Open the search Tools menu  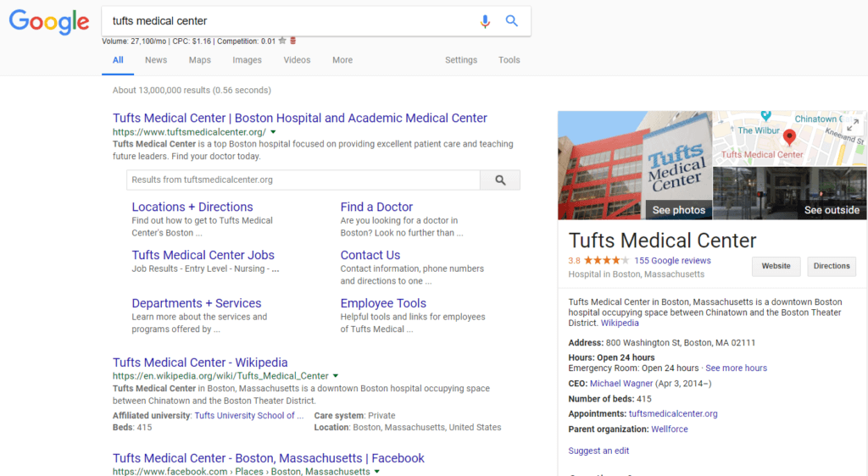(x=509, y=59)
